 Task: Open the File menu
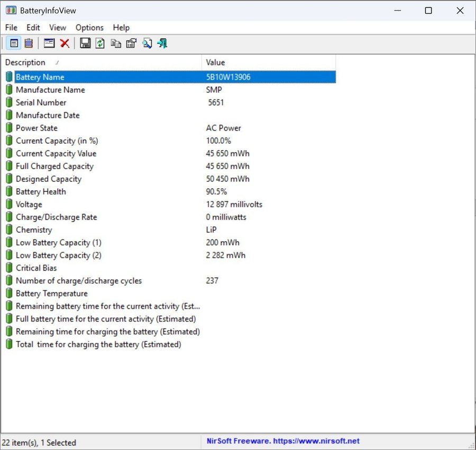pyautogui.click(x=11, y=27)
